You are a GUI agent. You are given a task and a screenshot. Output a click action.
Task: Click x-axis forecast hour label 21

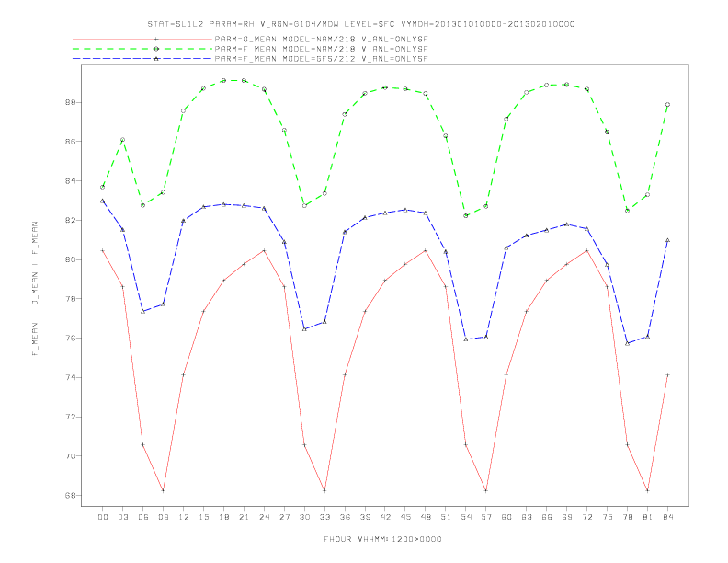(x=244, y=517)
